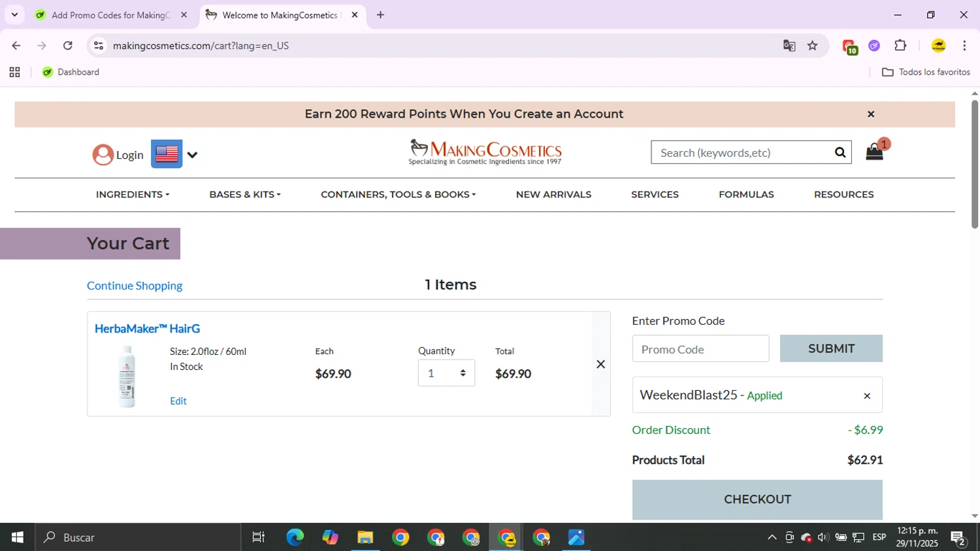Image resolution: width=980 pixels, height=551 pixels.
Task: Dismiss the reward points banner
Action: pyautogui.click(x=871, y=114)
